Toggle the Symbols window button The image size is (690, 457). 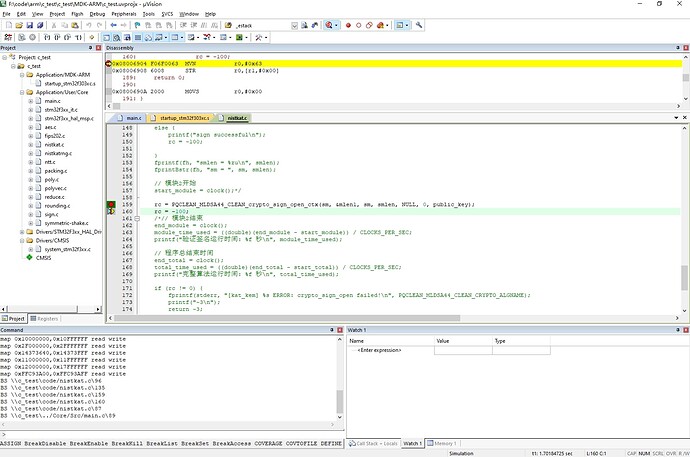click(x=127, y=37)
